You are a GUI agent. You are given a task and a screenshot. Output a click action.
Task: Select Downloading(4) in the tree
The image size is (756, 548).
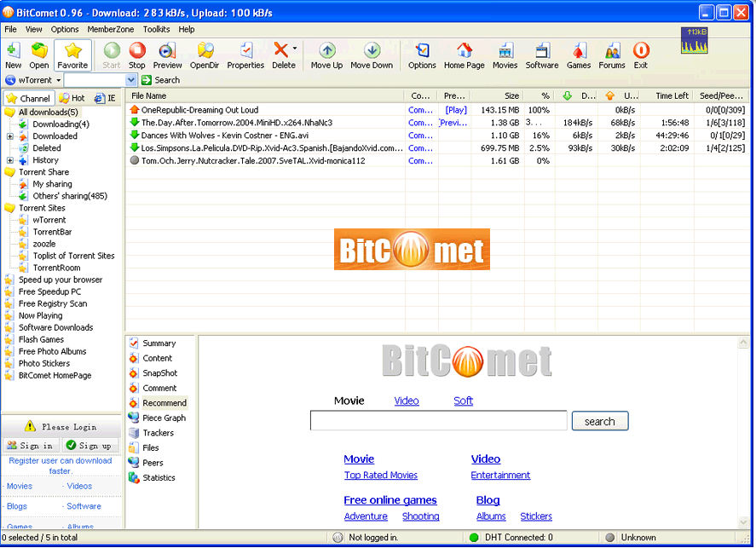(61, 124)
